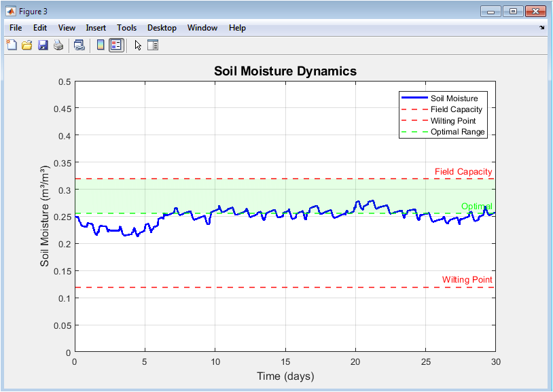Save the figure using the floppy disk icon
The height and width of the screenshot is (392, 553).
coord(43,46)
